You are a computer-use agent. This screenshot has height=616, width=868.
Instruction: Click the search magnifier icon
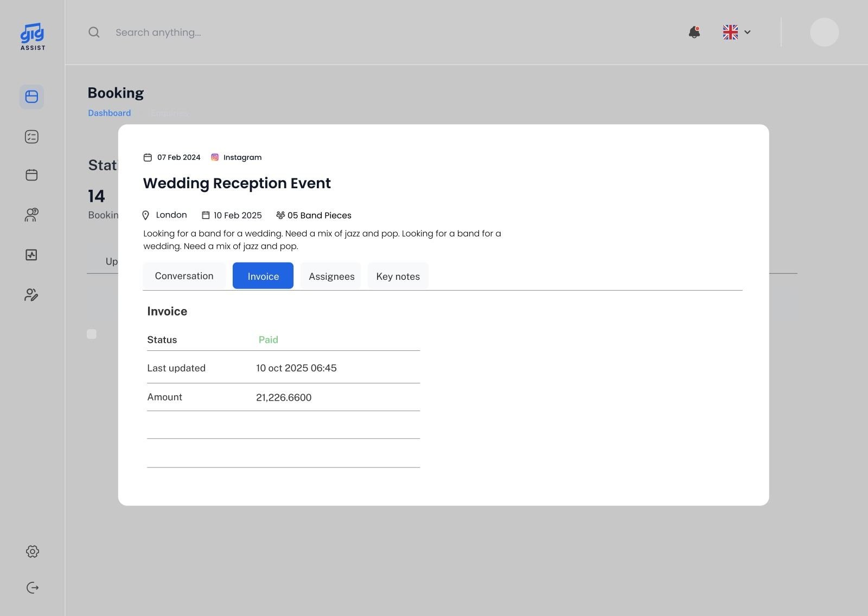94,33
